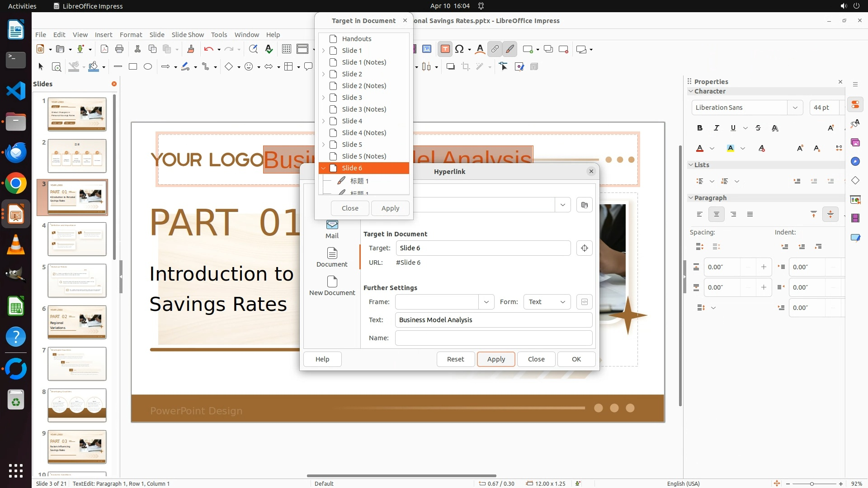Open the file browse icon in Hyperlink dialog

click(x=584, y=205)
